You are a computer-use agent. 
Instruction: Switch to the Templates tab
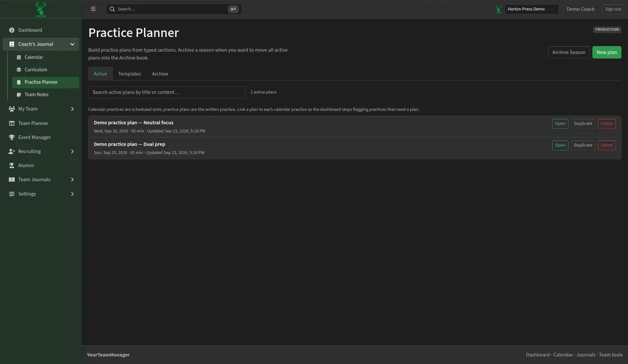point(130,74)
